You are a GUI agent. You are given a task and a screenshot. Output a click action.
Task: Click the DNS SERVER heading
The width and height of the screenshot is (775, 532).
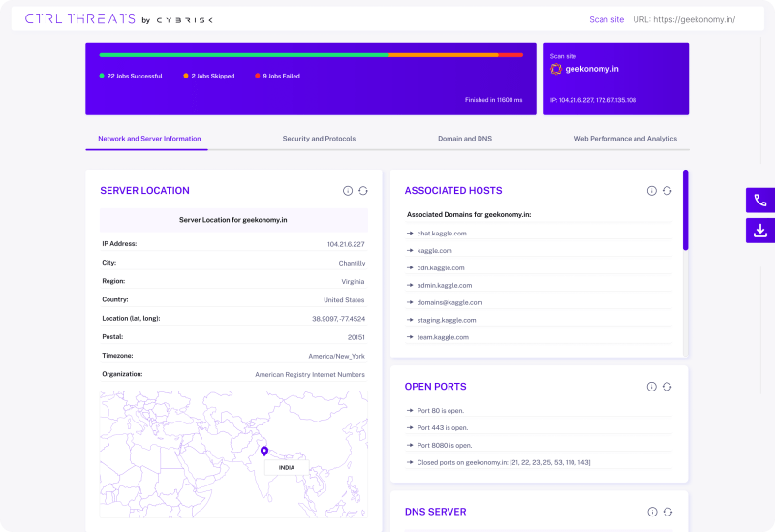(x=435, y=512)
